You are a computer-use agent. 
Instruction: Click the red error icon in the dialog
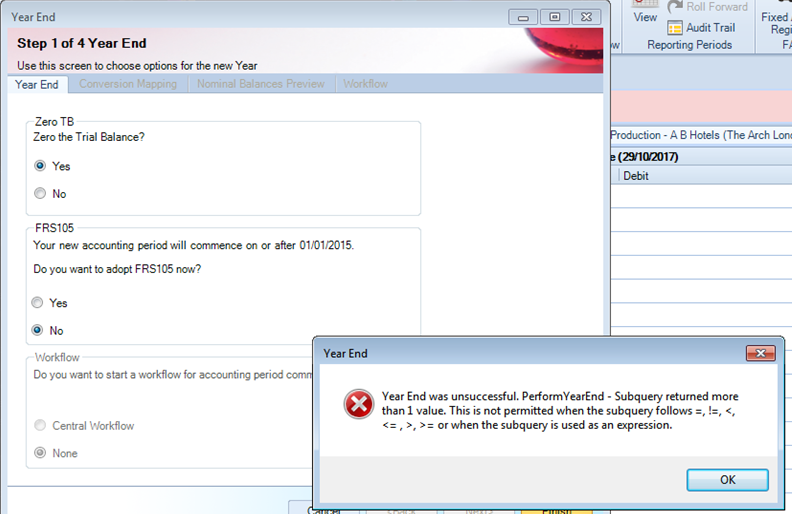tap(358, 404)
